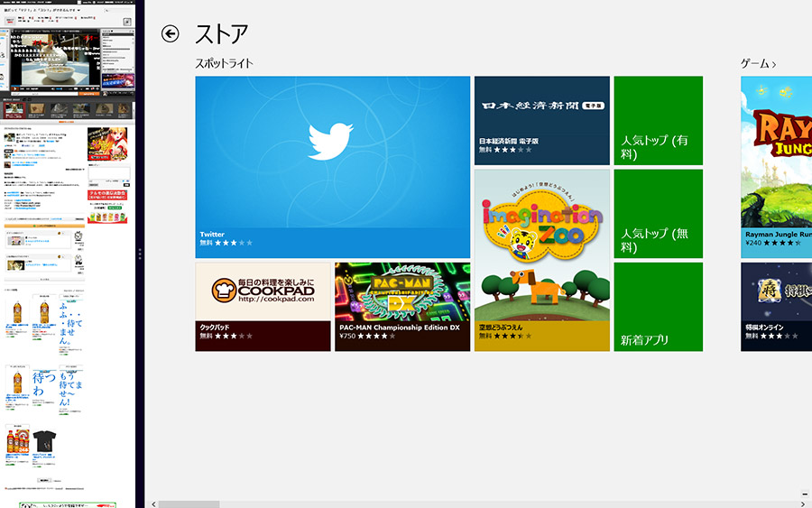Open 人気トップ (無料) free list

click(x=658, y=213)
